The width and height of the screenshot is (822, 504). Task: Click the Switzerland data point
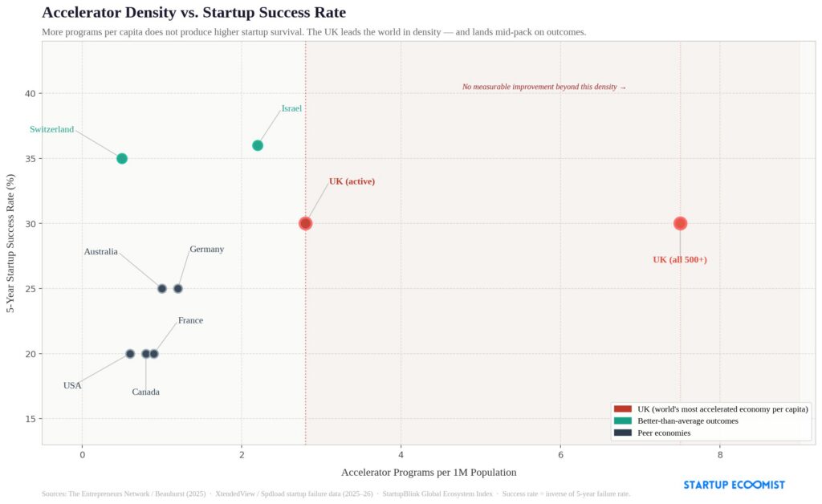click(122, 158)
